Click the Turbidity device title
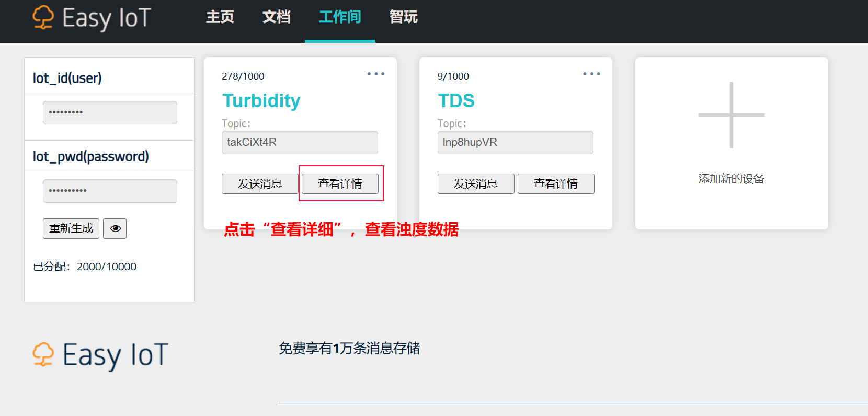 click(261, 100)
